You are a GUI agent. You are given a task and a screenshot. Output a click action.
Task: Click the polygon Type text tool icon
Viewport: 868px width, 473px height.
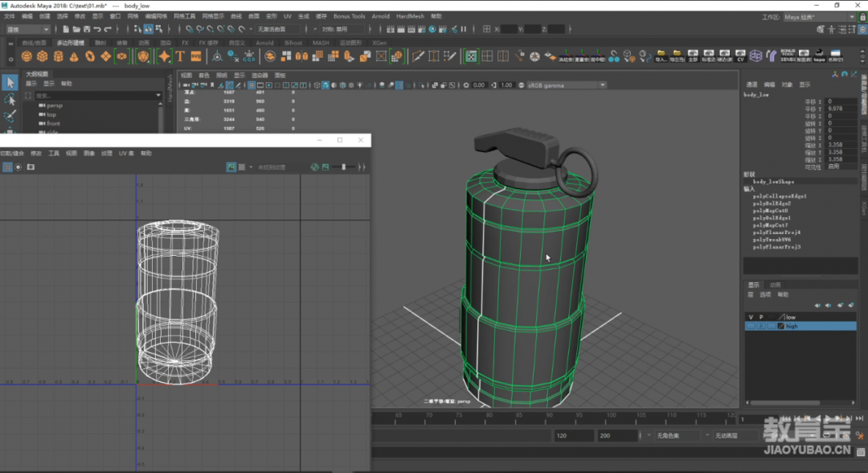click(180, 56)
